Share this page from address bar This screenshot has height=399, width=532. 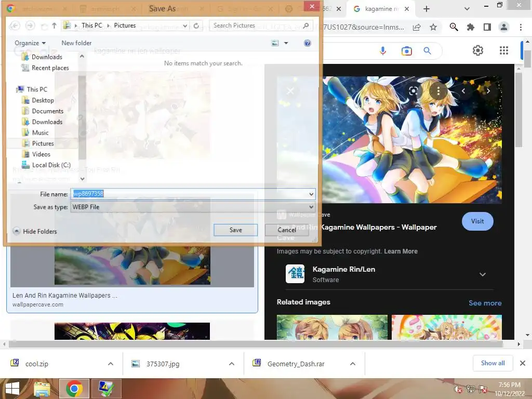click(x=417, y=27)
